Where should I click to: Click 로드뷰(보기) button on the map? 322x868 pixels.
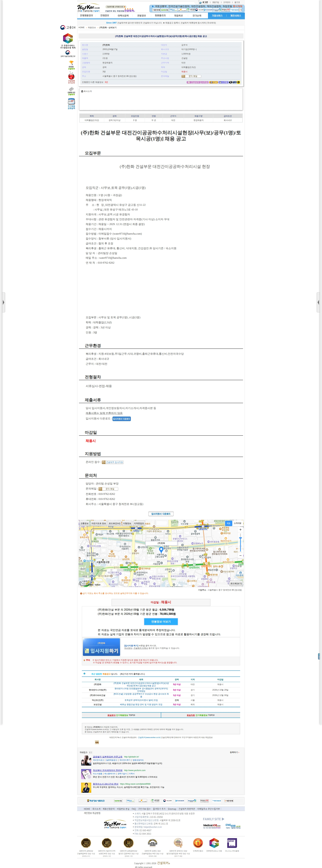pyautogui.click(x=236, y=584)
